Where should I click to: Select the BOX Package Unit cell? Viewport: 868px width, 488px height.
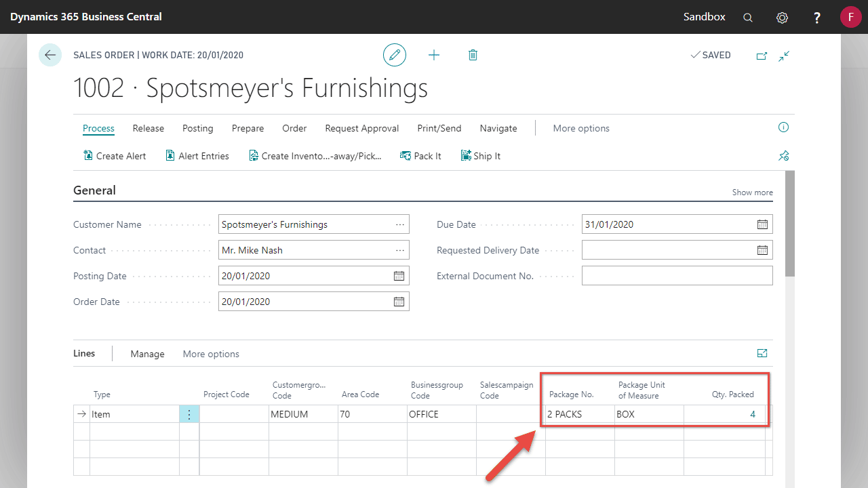tap(649, 414)
